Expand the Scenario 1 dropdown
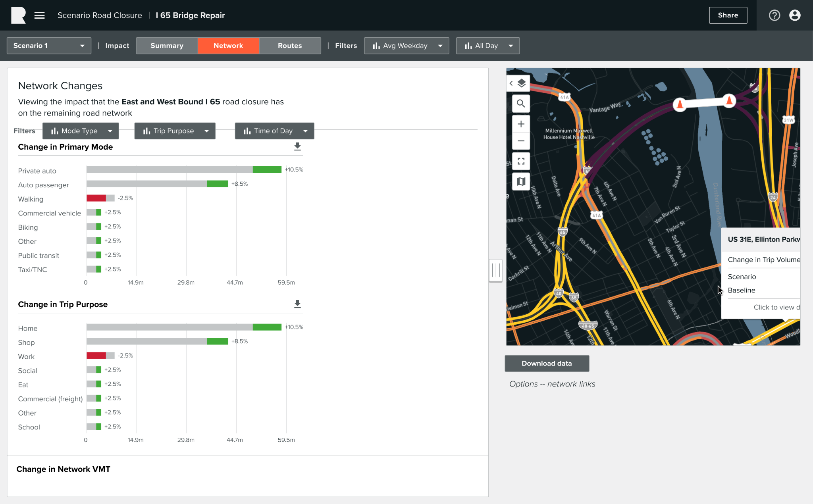Image resolution: width=813 pixels, height=504 pixels. (49, 46)
